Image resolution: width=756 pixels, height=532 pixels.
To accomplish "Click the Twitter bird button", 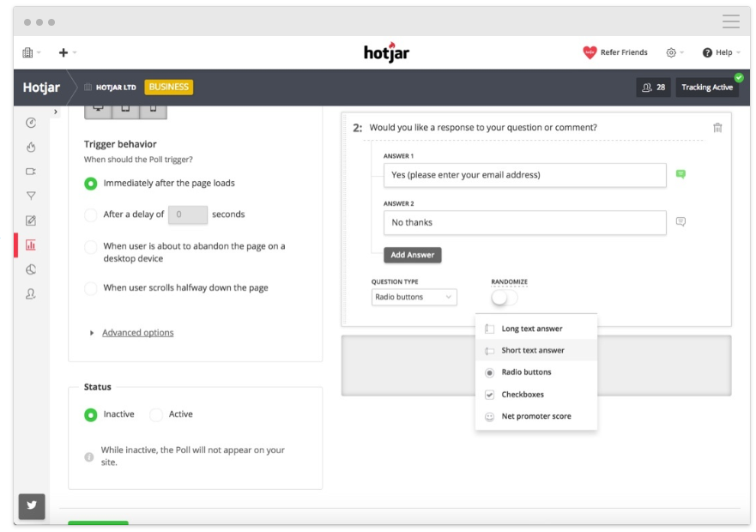I will [x=32, y=505].
